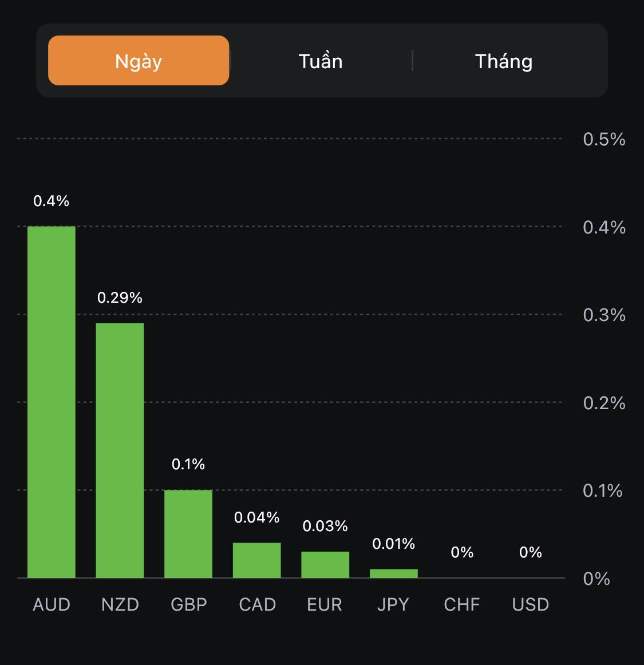Tap the EUR bar

pos(325,565)
